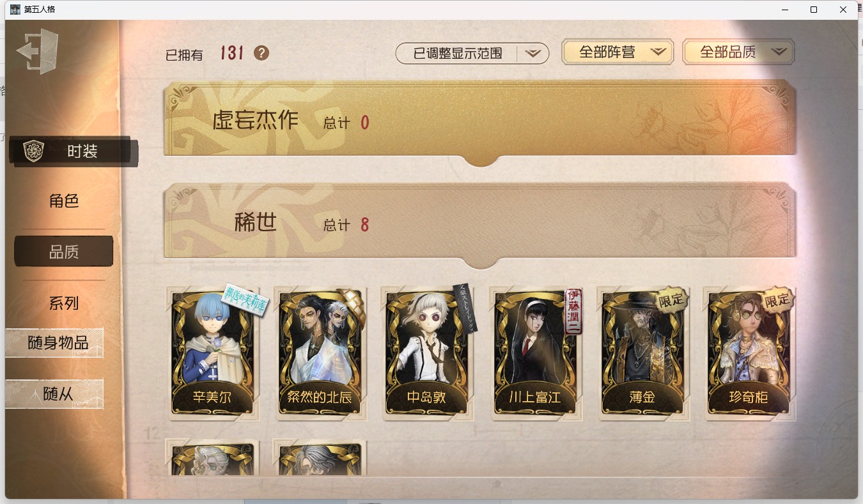
Task: Expand the 已调整显示范围 dropdown
Action: 472,54
